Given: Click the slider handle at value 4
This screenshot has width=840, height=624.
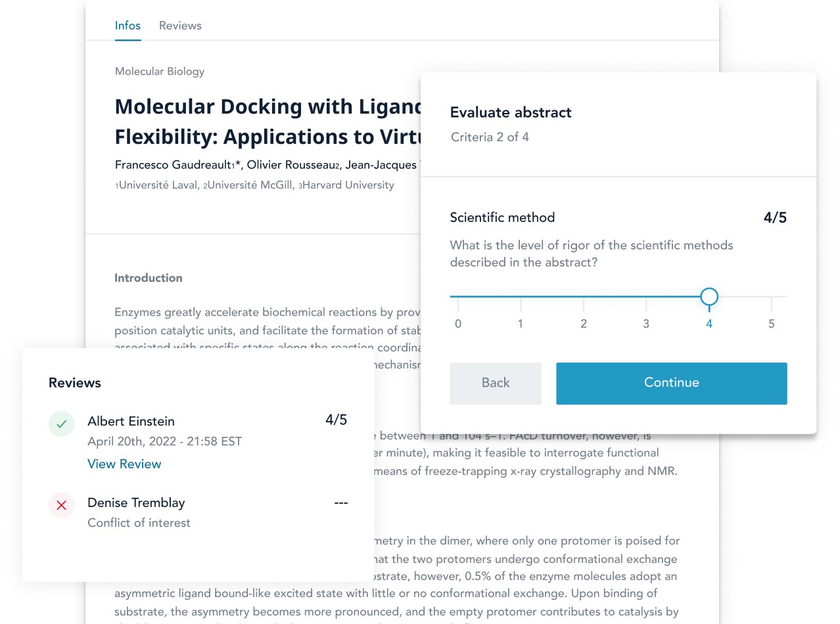Looking at the screenshot, I should coord(709,297).
